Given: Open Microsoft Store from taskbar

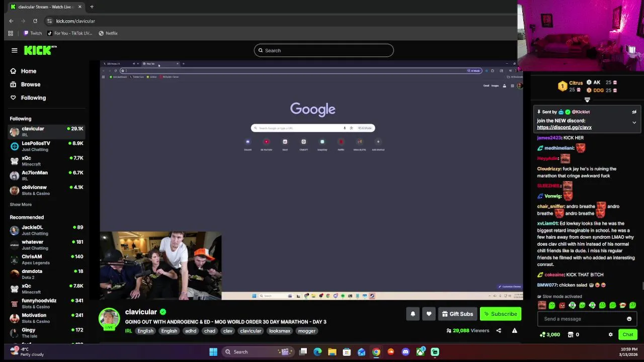Looking at the screenshot, I should coord(347,352).
